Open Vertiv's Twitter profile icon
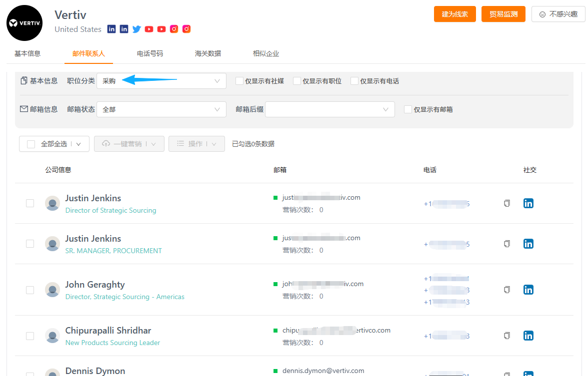The image size is (588, 376). tap(136, 29)
